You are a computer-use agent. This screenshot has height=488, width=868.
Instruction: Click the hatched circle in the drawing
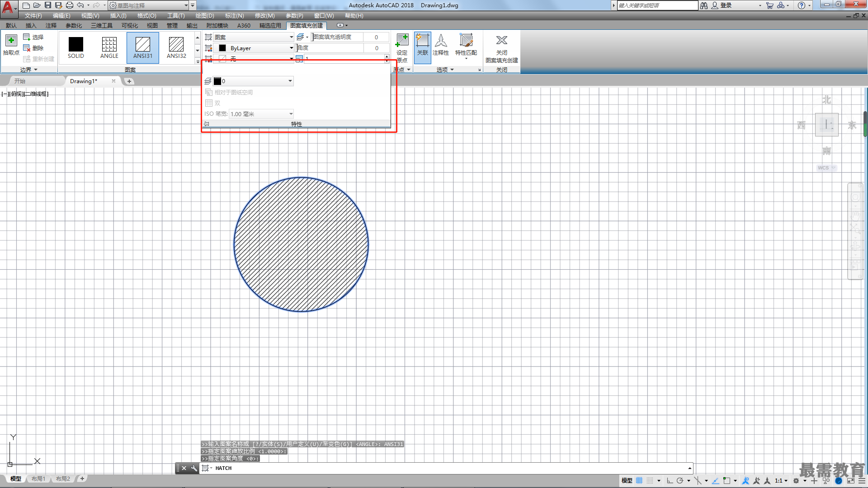point(301,244)
